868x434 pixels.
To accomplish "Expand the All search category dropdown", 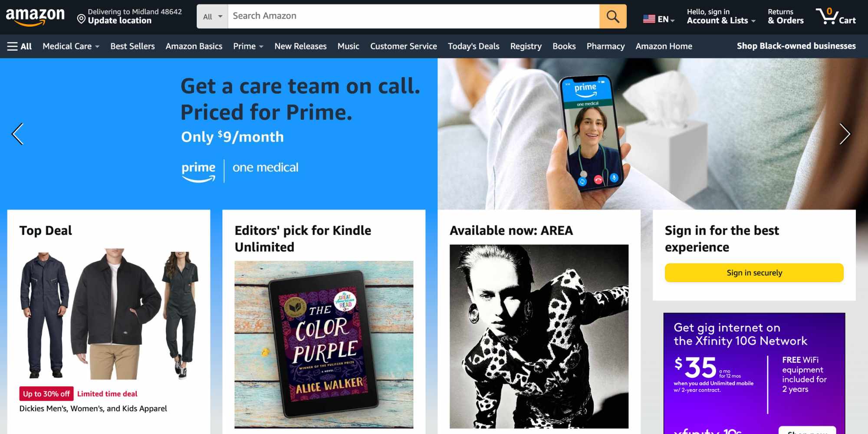I will click(x=212, y=16).
